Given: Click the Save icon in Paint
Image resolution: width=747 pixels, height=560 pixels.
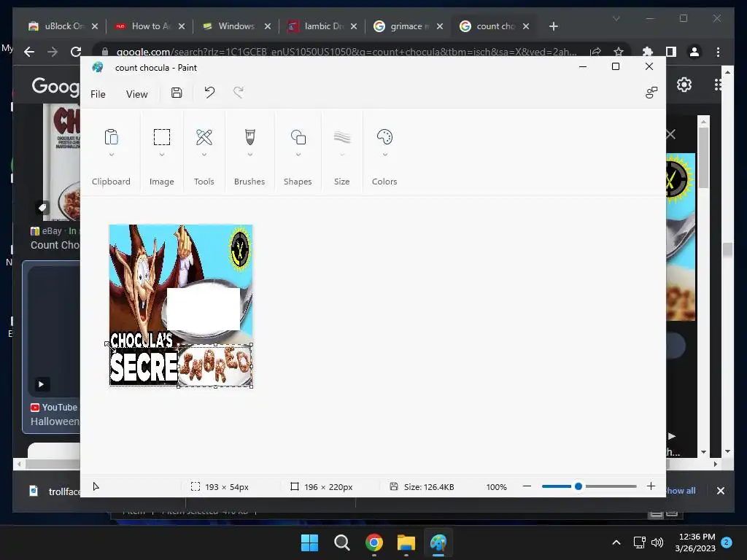Looking at the screenshot, I should click(177, 93).
